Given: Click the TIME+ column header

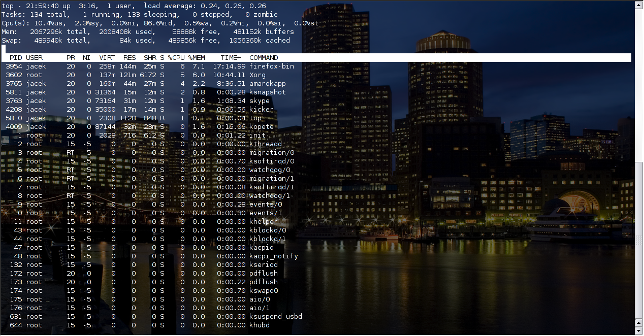Looking at the screenshot, I should pos(231,58).
